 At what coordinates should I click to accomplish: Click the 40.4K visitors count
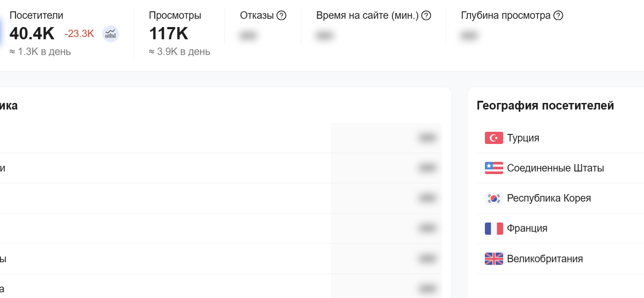(x=32, y=34)
